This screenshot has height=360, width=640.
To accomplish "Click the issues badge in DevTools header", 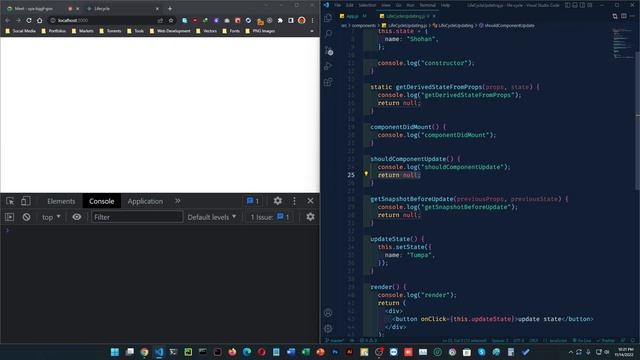I will (253, 201).
